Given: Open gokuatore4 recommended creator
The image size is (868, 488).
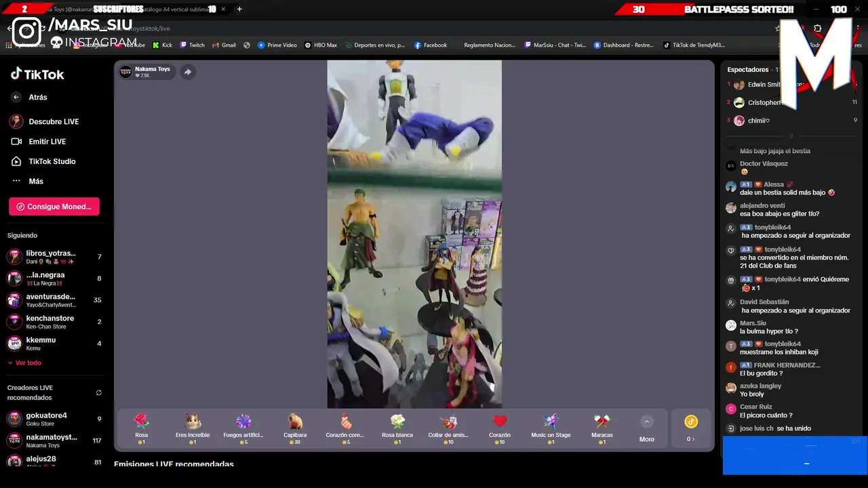Looking at the screenshot, I should click(54, 419).
